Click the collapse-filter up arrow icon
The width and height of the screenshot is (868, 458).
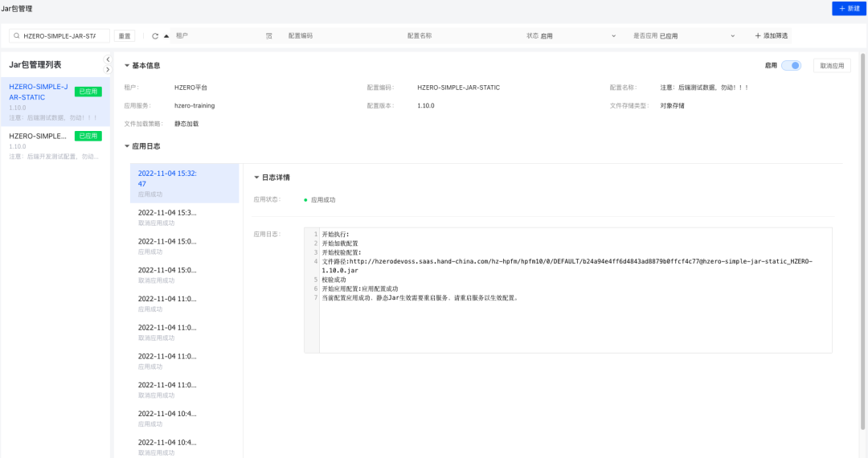(x=166, y=36)
